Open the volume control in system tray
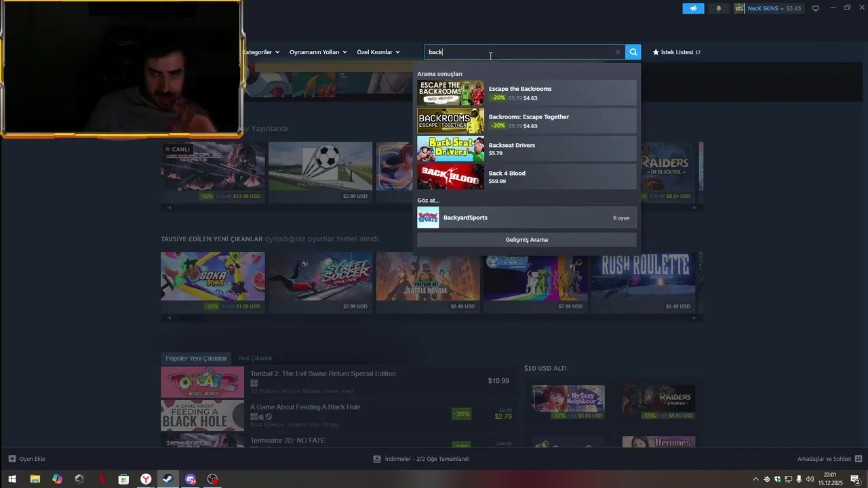This screenshot has width=868, height=488. (x=810, y=479)
